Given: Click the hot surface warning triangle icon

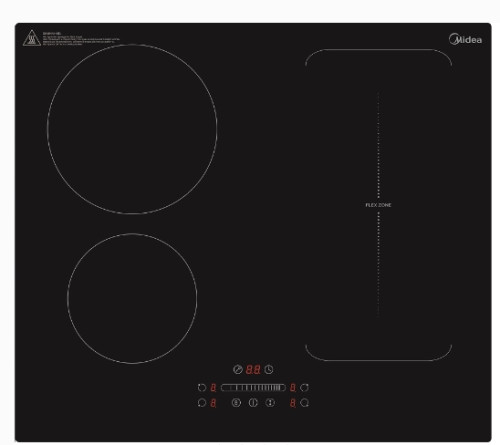Looking at the screenshot, I should [32, 38].
